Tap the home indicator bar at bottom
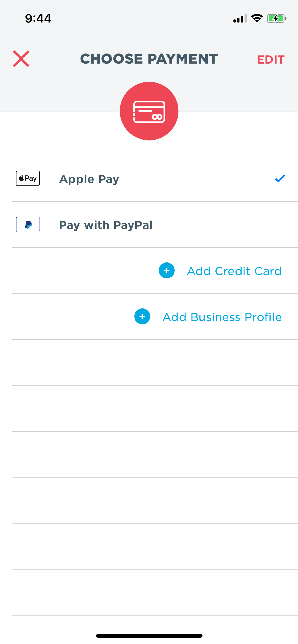Screen dimensions: 298x644 coord(149,636)
